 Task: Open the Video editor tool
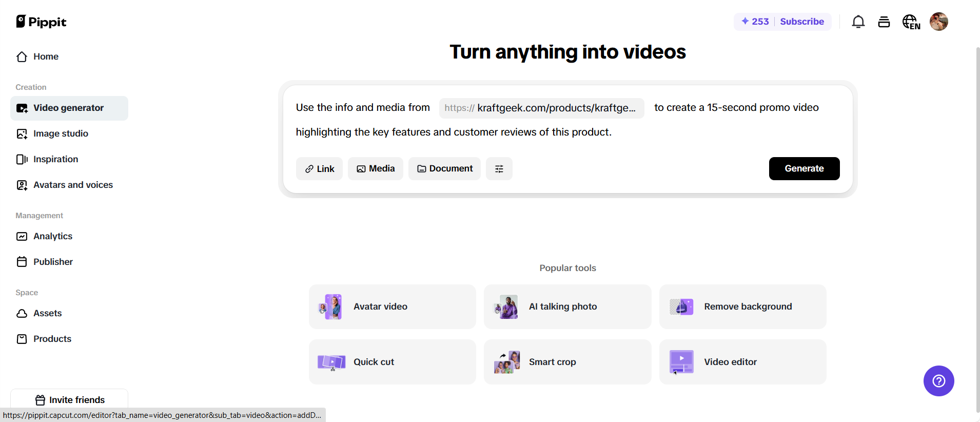pyautogui.click(x=742, y=362)
